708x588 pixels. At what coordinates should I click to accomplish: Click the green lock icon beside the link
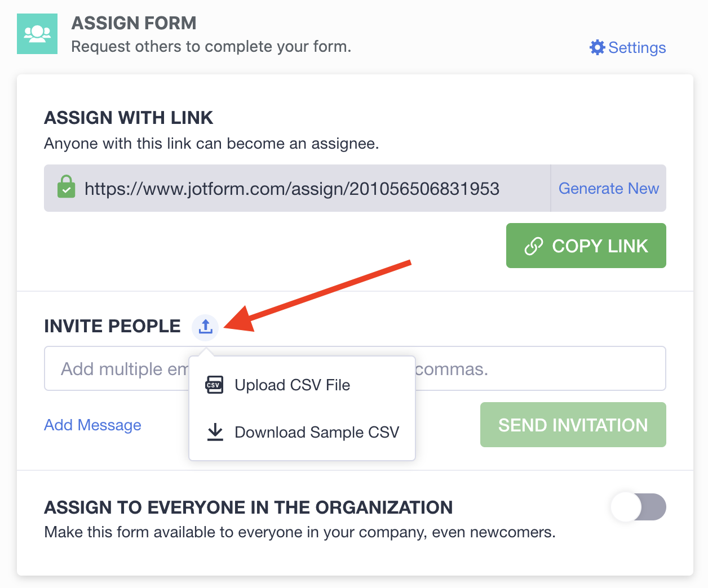click(67, 188)
